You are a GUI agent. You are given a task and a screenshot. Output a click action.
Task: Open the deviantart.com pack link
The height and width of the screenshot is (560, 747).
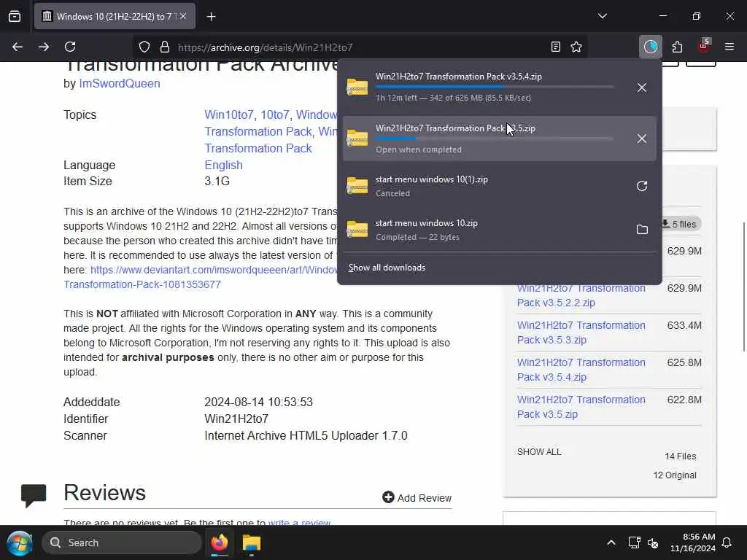[x=214, y=270]
